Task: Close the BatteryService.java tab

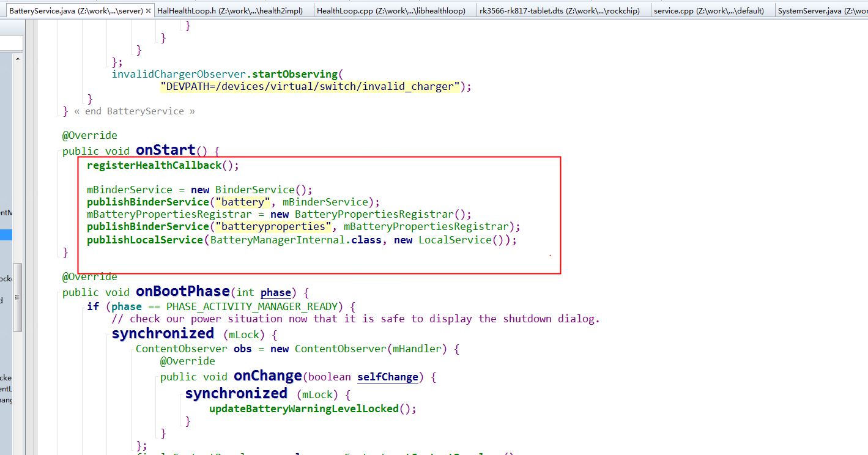Action: (x=148, y=11)
